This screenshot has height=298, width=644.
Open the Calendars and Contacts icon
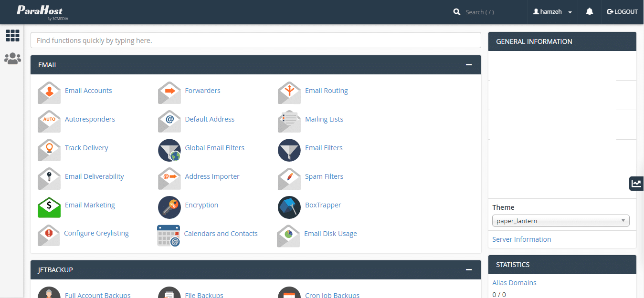pos(169,236)
